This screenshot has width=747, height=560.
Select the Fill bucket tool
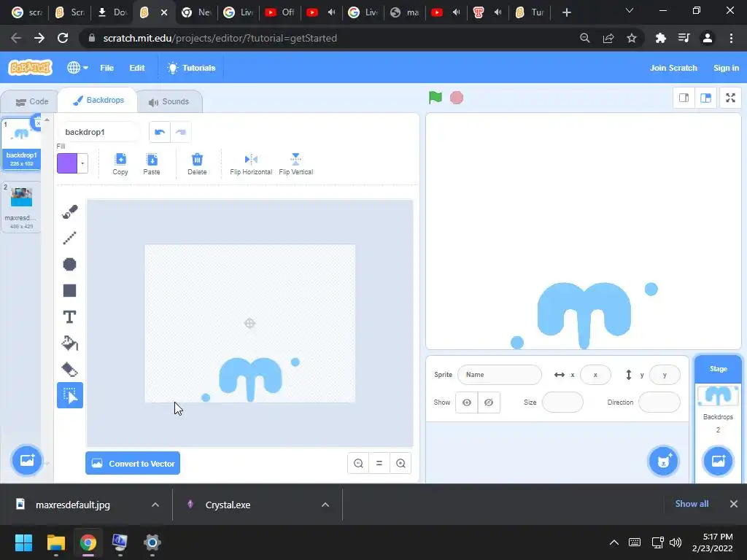point(70,343)
